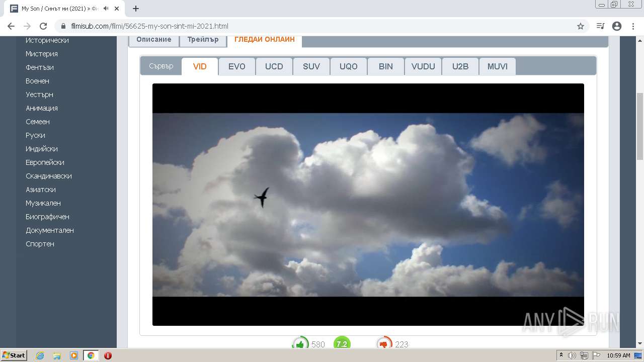The height and width of the screenshot is (362, 644).
Task: Click the show desktop button
Action: point(638,355)
